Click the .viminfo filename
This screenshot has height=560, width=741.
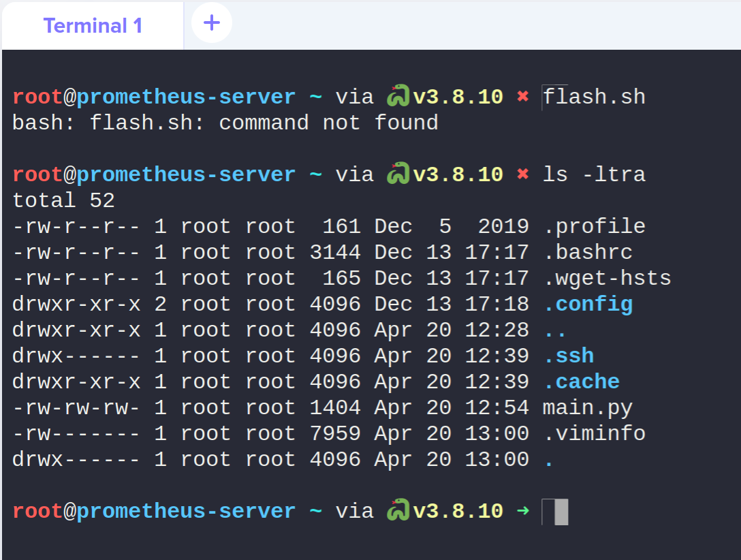pos(594,433)
